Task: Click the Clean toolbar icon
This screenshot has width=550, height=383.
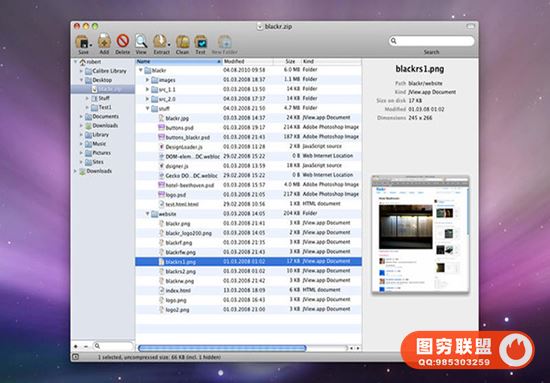Action: 182,42
